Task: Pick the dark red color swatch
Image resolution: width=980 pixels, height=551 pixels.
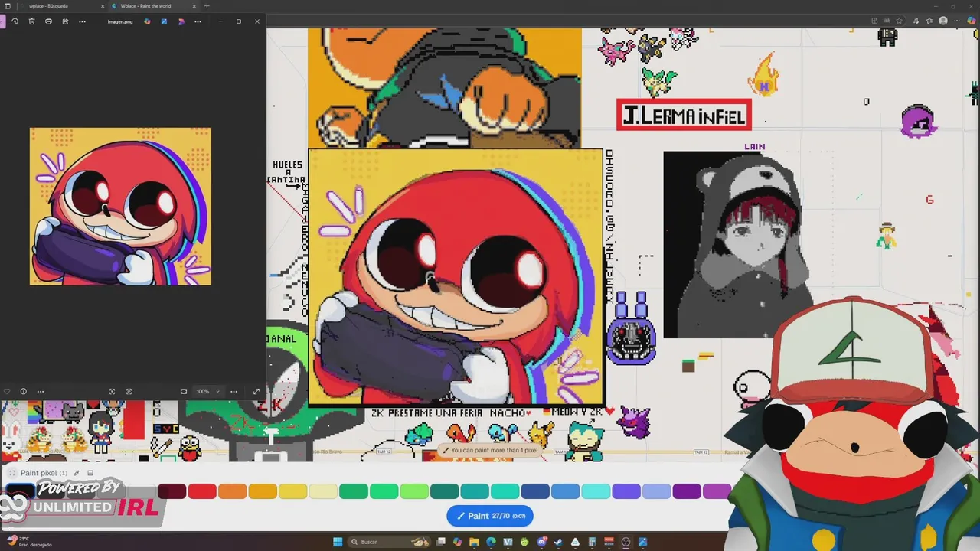Action: (x=172, y=491)
